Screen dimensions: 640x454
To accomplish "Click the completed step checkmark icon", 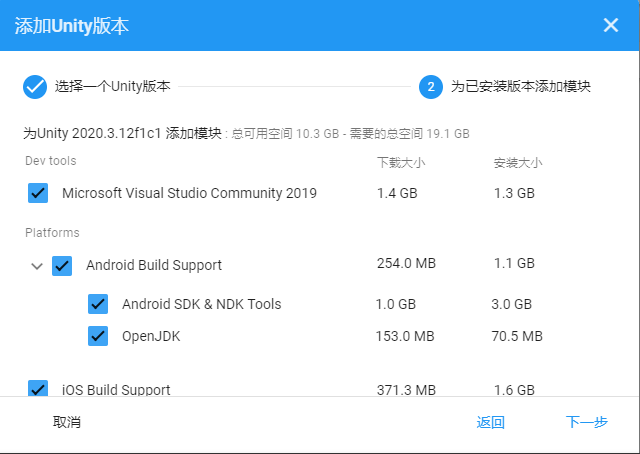I will (x=35, y=87).
